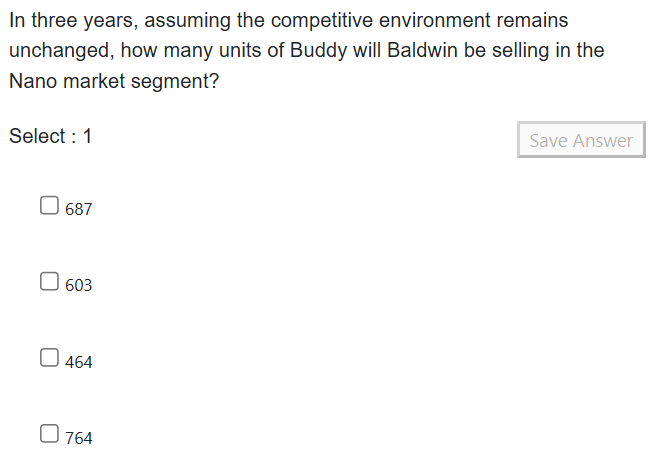Click the "Select : 1" instruction text

pyautogui.click(x=51, y=137)
